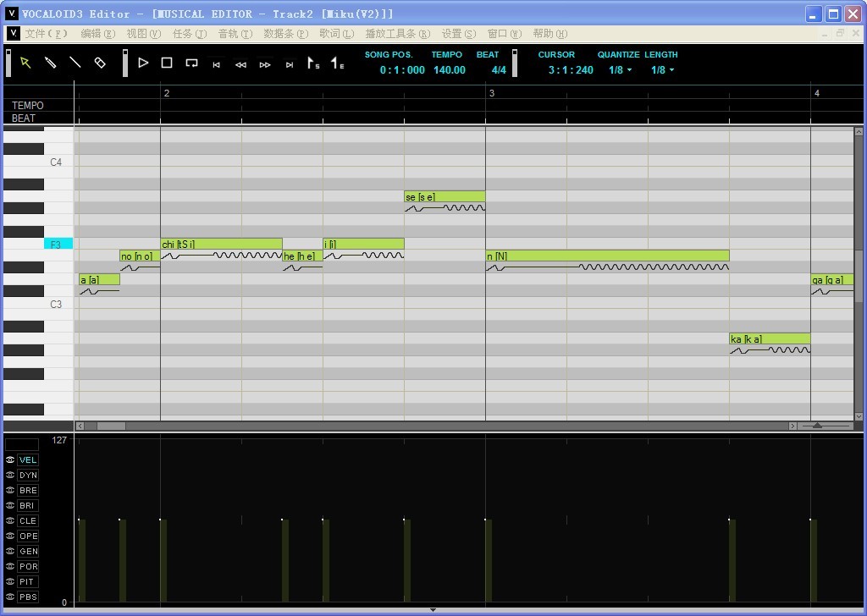The width and height of the screenshot is (867, 616).
Task: Open the QUANTIZE 1/8 dropdown
Action: [x=620, y=70]
